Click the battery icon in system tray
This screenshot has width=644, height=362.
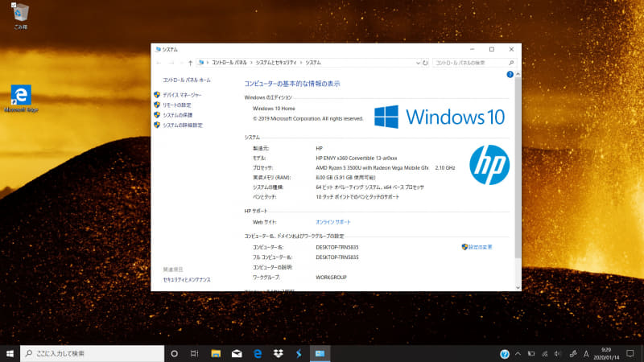[531, 354]
